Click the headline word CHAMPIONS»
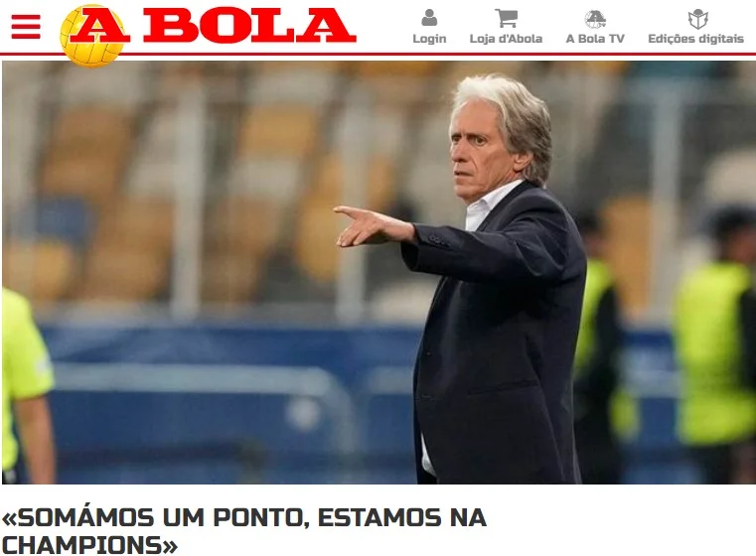Viewport: 756px width, 556px height. (x=89, y=545)
